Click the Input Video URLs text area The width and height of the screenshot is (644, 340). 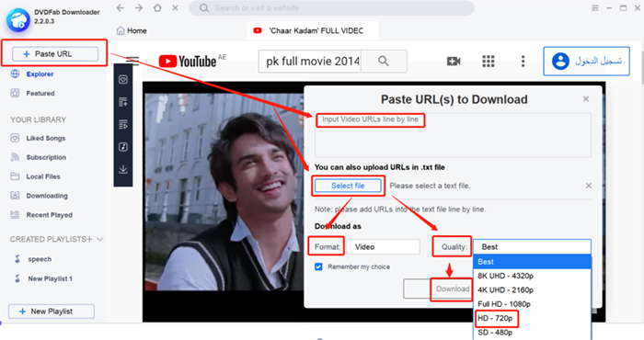point(453,135)
